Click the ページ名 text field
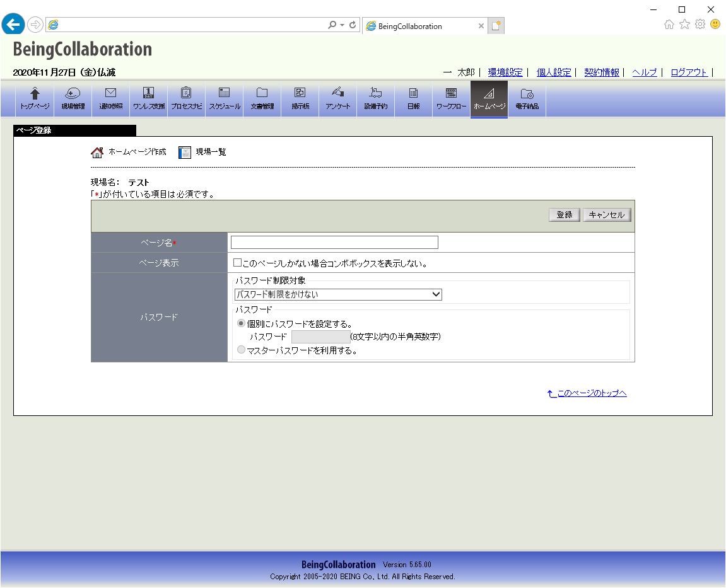 pos(334,243)
